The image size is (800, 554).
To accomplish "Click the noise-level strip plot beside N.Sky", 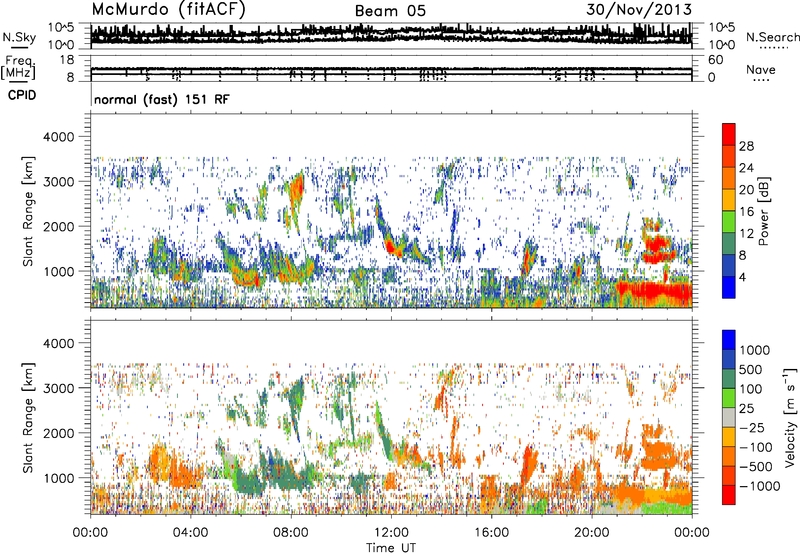I will click(x=391, y=36).
